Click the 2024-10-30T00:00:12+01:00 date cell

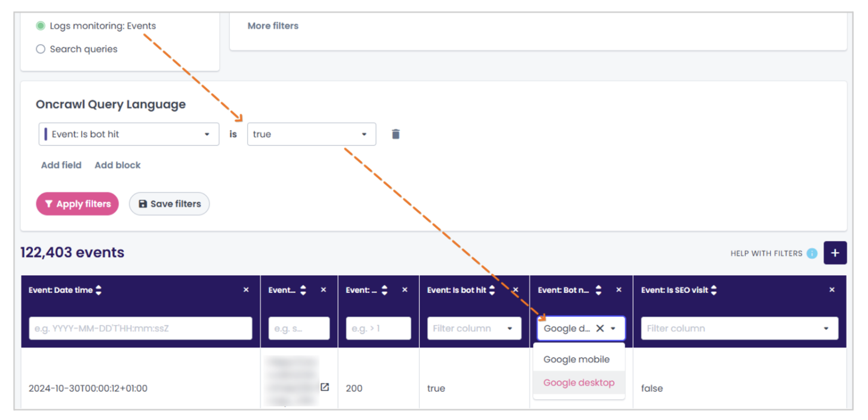point(88,388)
